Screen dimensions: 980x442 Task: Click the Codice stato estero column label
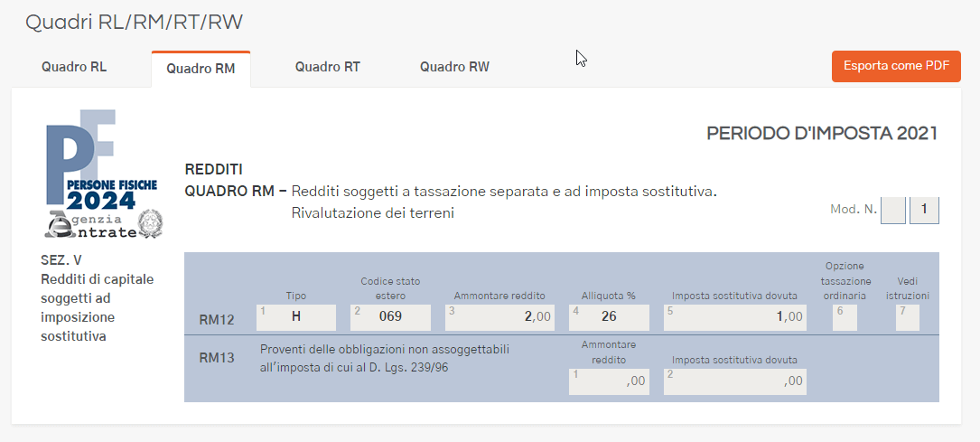(390, 289)
